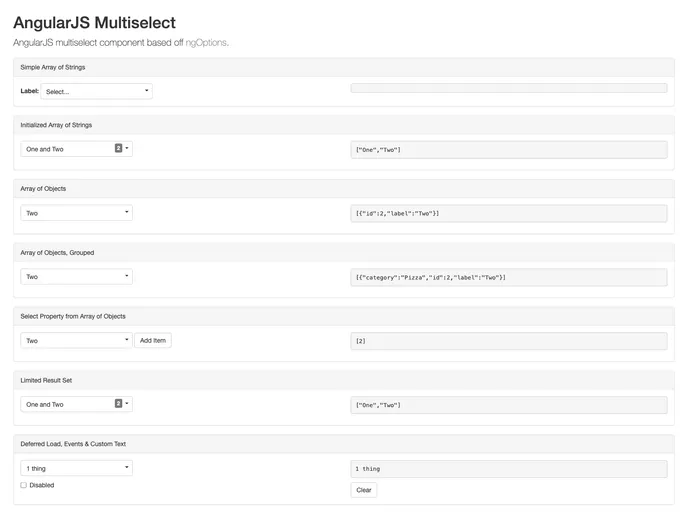Click the ["One","Two"] output under Initialized Array
Viewport: 688px width, 512px height.
509,150
